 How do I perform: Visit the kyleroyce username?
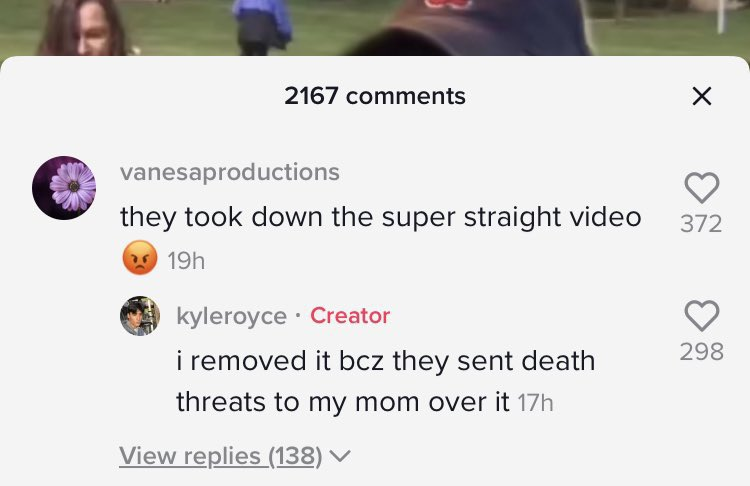232,316
